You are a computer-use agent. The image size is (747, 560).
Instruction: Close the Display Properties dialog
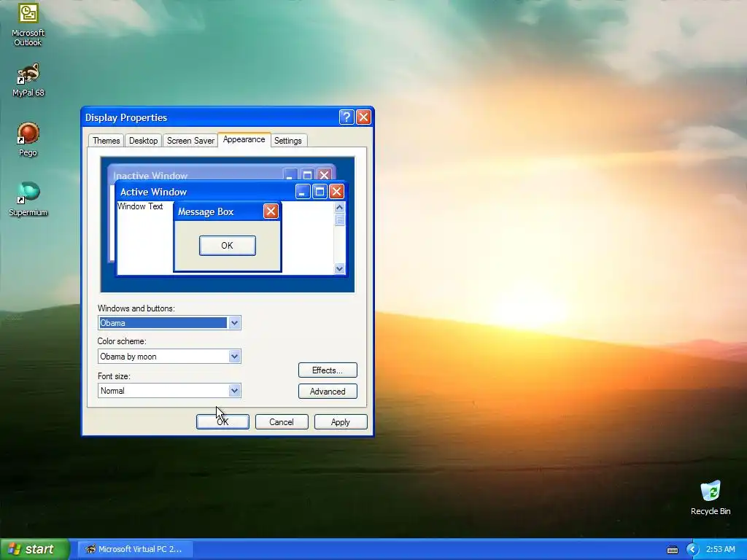coord(363,117)
